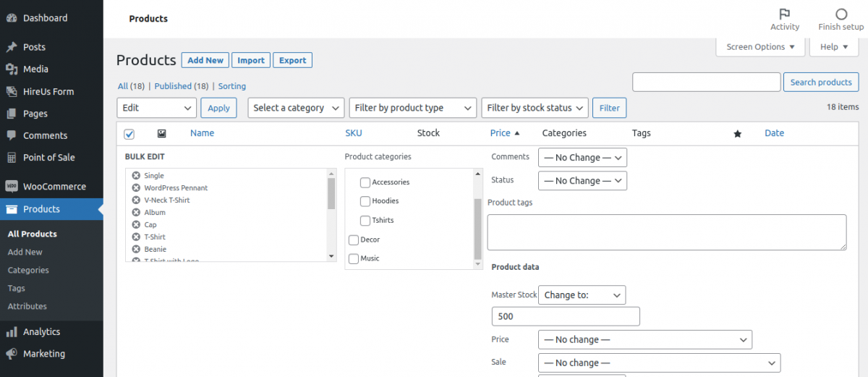Click the Product tags text area
The image size is (868, 377).
pyautogui.click(x=667, y=232)
